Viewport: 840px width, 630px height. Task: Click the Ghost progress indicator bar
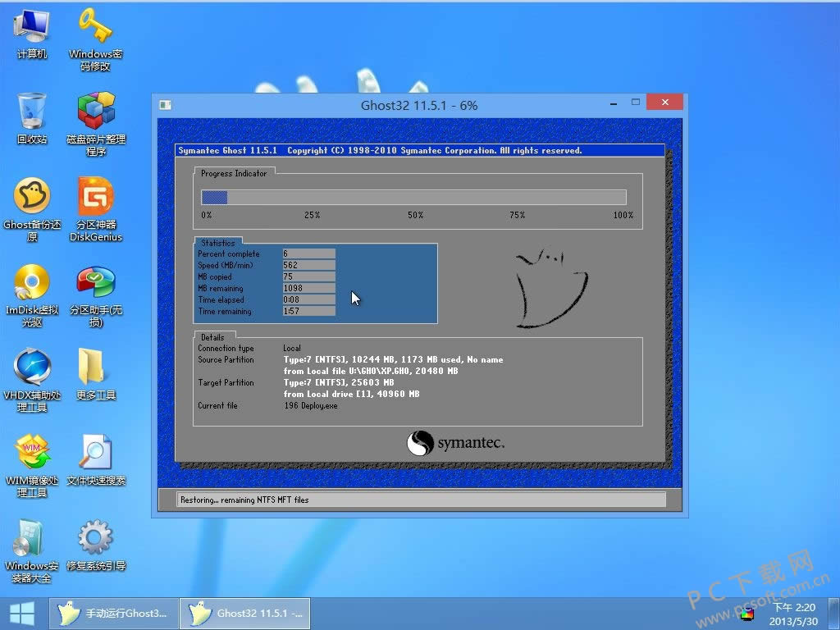413,198
